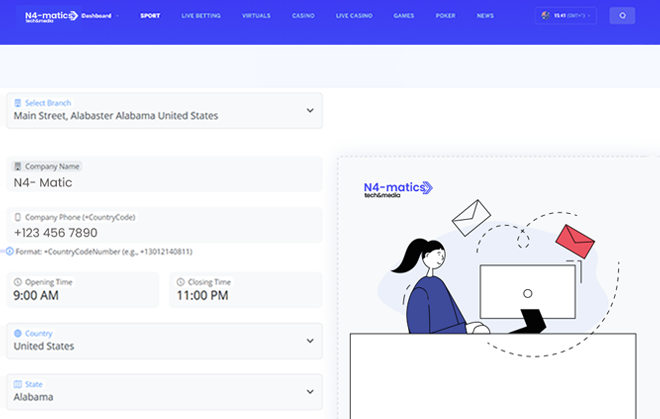
Task: Click into the Company Name field
Action: [165, 182]
